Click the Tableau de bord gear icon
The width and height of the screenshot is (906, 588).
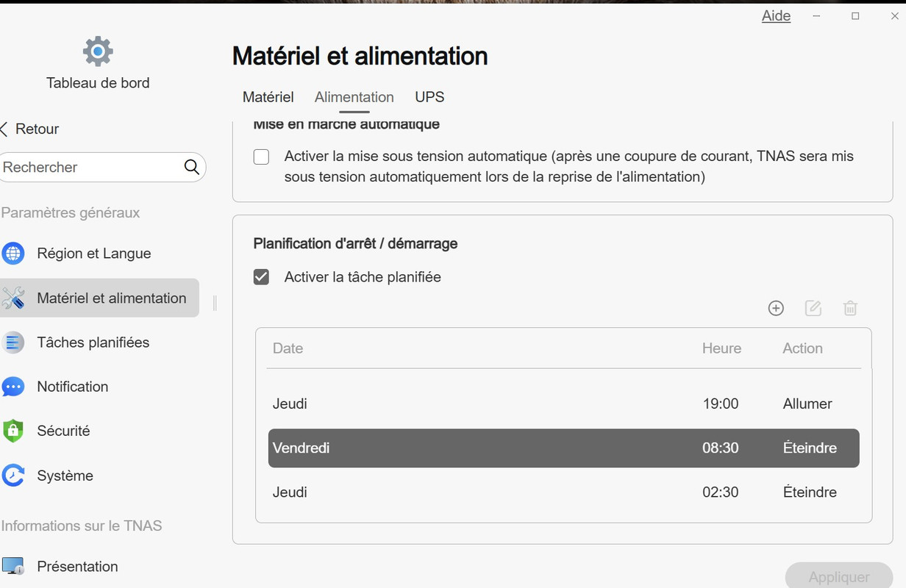coord(98,51)
